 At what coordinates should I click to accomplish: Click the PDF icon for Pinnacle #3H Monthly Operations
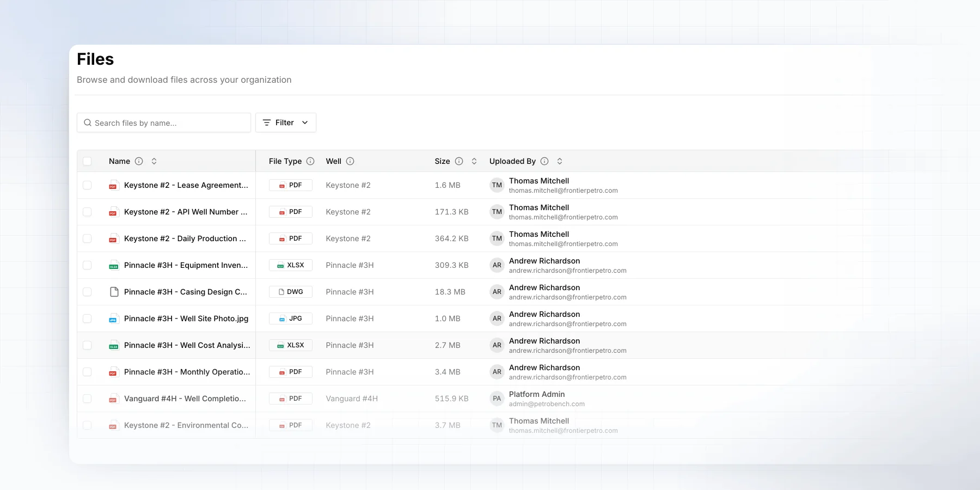coord(113,372)
